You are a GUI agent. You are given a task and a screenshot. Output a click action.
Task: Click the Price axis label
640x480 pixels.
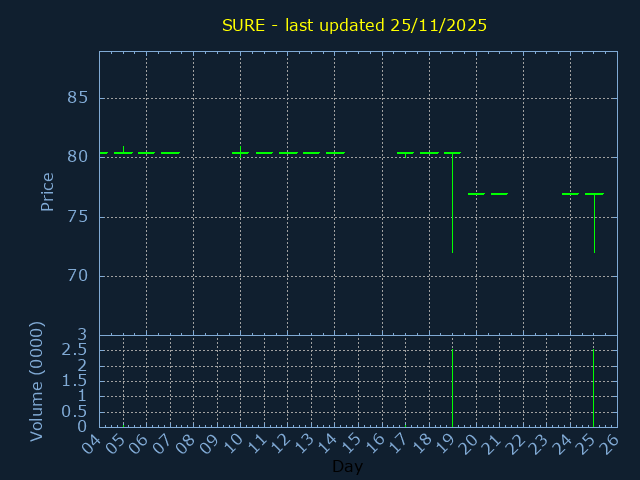47,191
